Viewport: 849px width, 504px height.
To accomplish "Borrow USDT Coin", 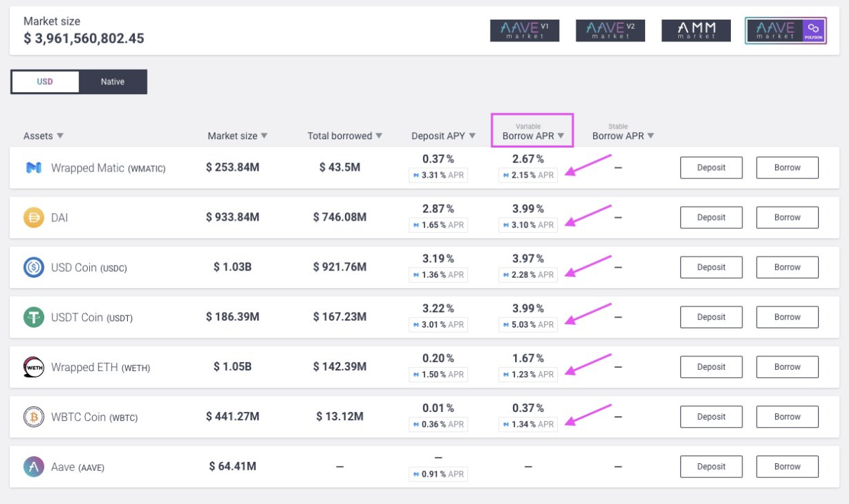I will (x=787, y=318).
